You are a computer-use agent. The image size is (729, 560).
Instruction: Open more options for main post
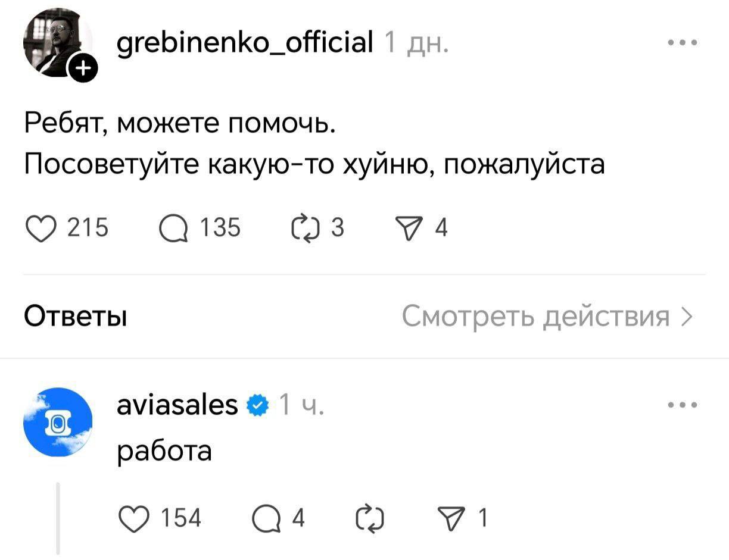tap(683, 43)
